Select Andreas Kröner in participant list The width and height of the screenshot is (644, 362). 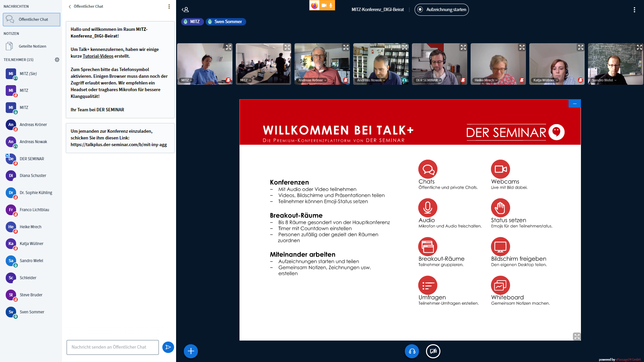(x=32, y=125)
